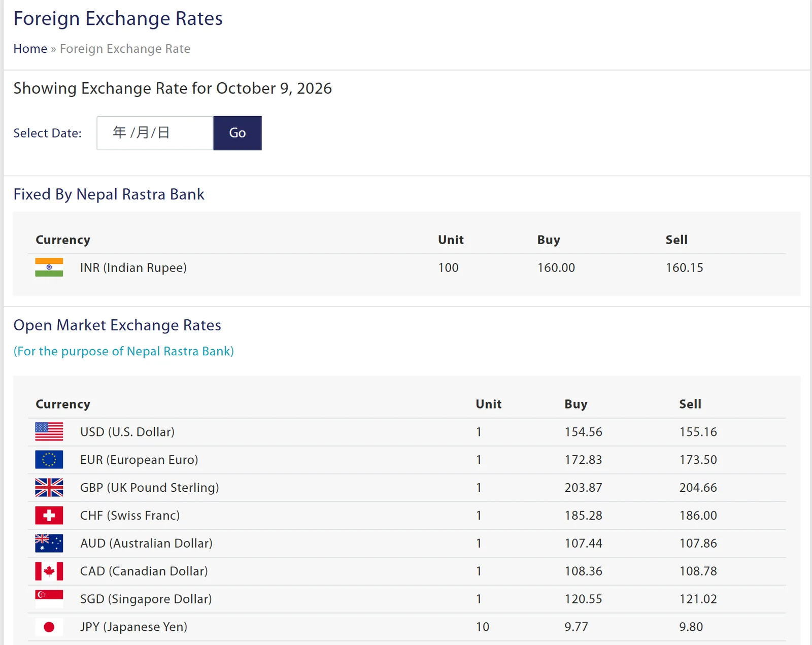Select the JPY (Japanese Yen) label
812x645 pixels.
(134, 627)
